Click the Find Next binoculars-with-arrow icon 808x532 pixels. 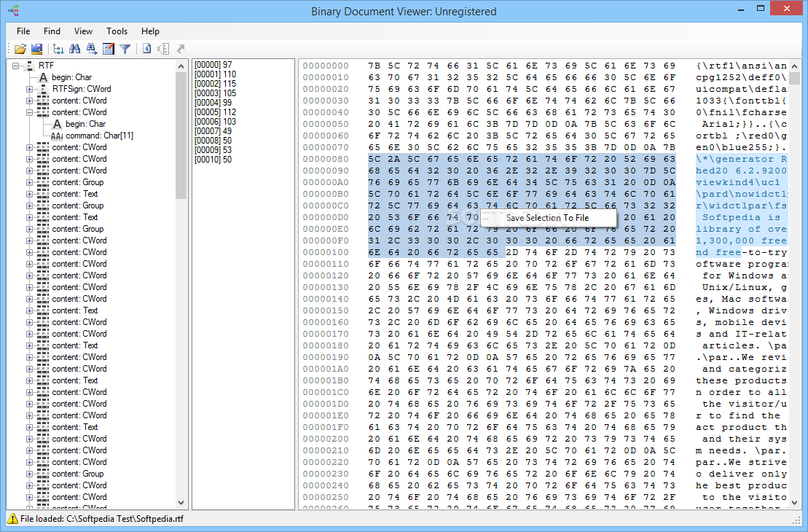pos(92,49)
